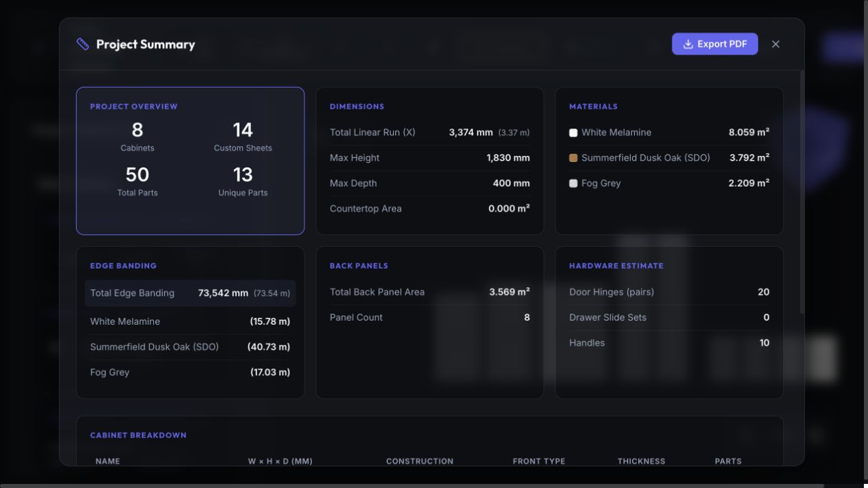Click the White Melamine color swatch
Image resolution: width=868 pixels, height=488 pixels.
tap(573, 133)
